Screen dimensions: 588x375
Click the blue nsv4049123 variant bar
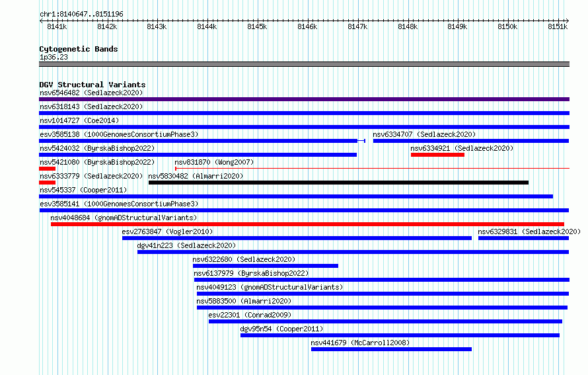383,294
